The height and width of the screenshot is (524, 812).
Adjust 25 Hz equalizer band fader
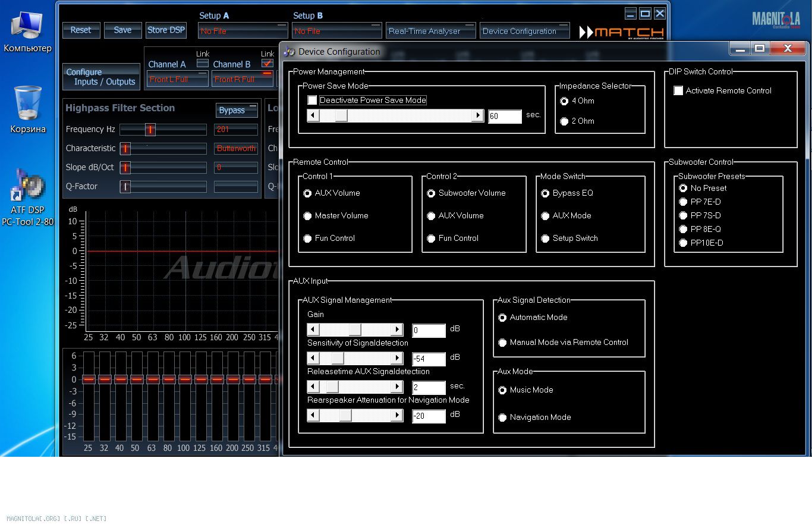89,379
